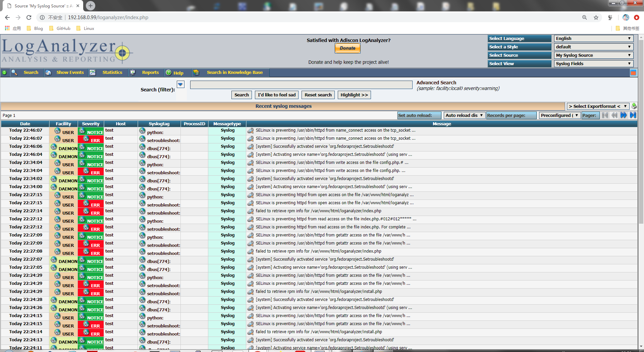Open the Preconfigured records per page dropdown
The width and height of the screenshot is (644, 352).
point(559,115)
